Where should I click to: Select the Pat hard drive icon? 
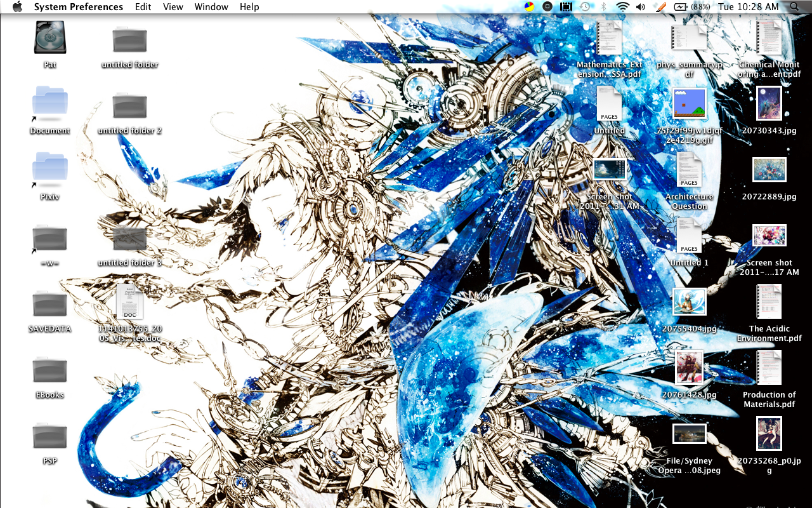pos(50,38)
